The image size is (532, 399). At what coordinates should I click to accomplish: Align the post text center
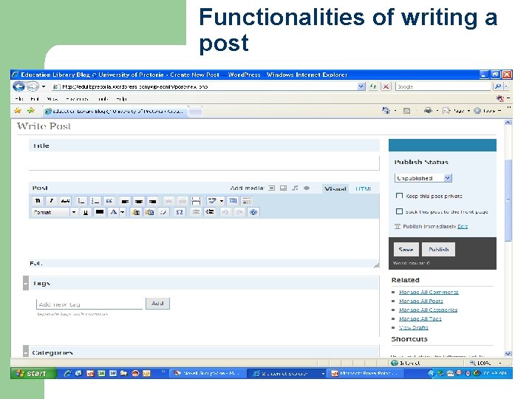pos(139,201)
